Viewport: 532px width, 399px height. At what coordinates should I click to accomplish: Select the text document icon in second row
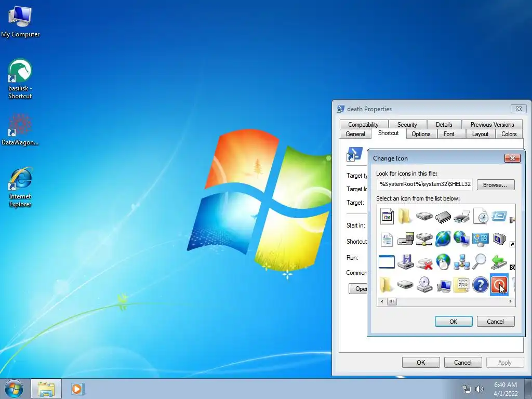click(387, 240)
